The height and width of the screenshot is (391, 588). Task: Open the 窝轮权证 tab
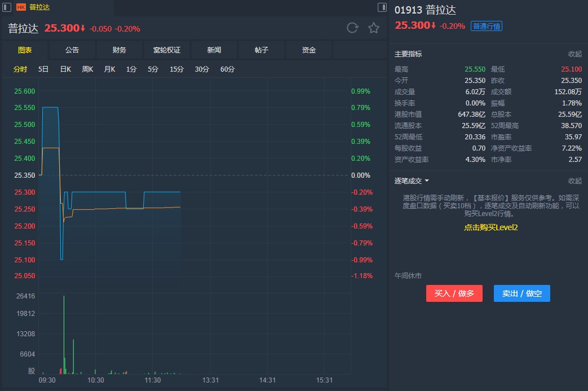tap(167, 50)
